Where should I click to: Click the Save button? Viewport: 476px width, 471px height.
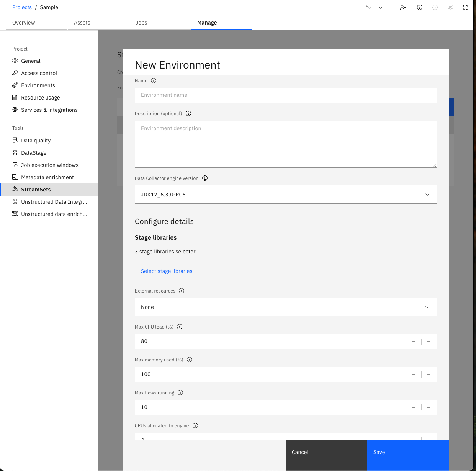coord(408,455)
